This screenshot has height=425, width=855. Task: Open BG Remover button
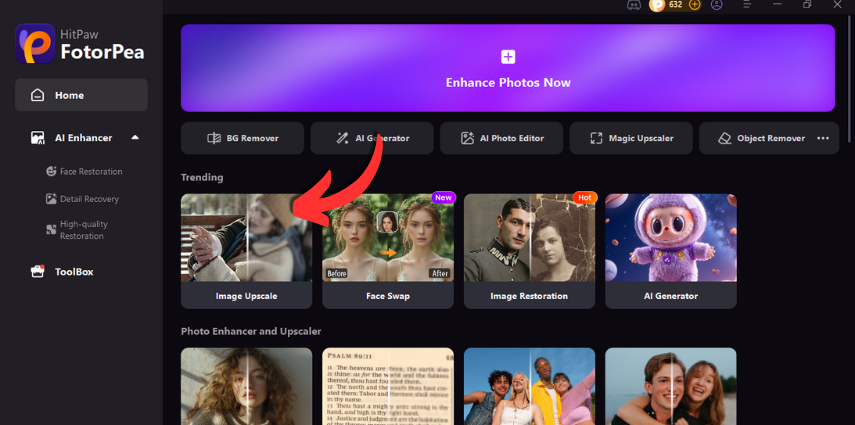[242, 138]
